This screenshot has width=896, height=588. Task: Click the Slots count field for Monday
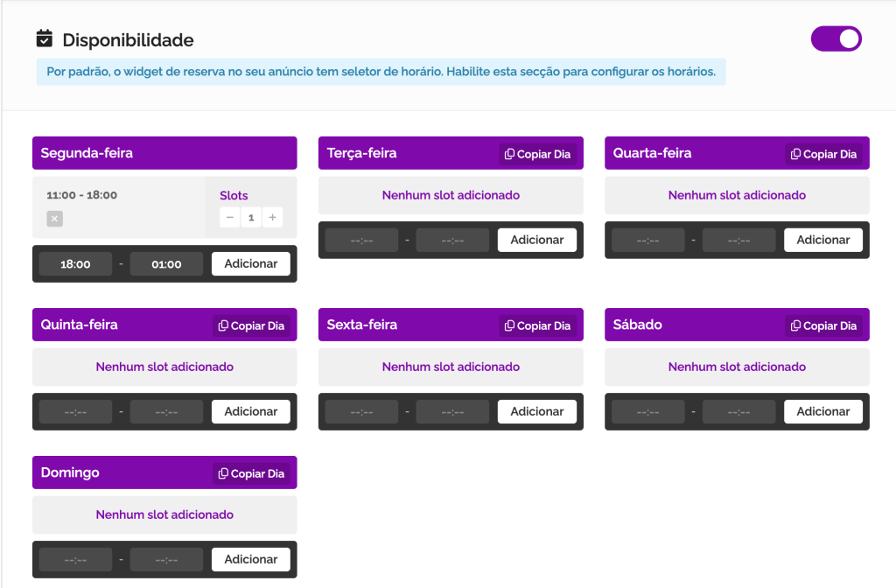pos(251,218)
